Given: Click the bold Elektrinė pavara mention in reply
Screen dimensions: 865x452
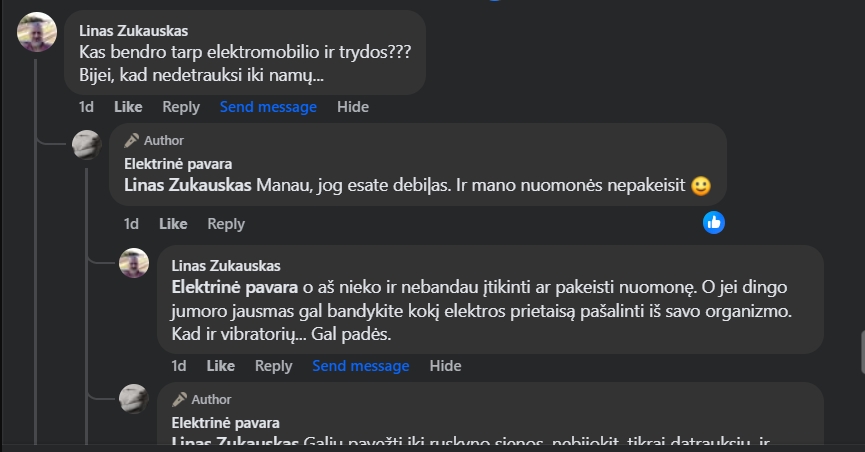Looking at the screenshot, I should pos(228,287).
